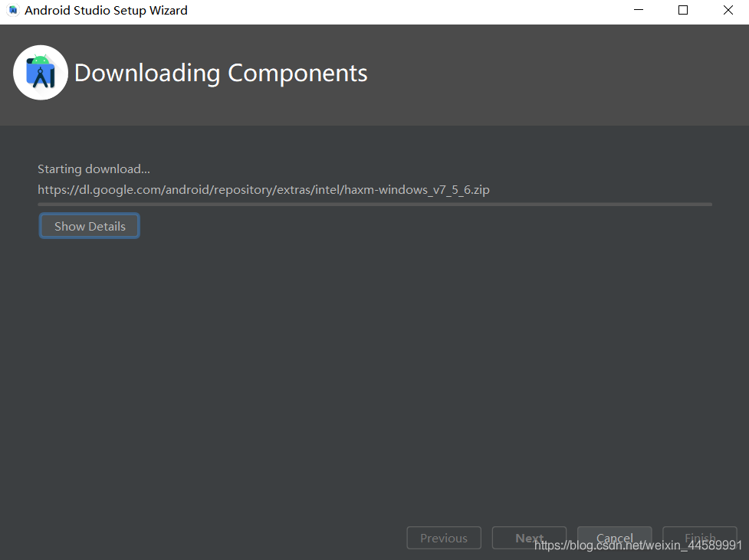Click the 'Android Studio Setup Wizard' window title
749x560 pixels.
(106, 10)
